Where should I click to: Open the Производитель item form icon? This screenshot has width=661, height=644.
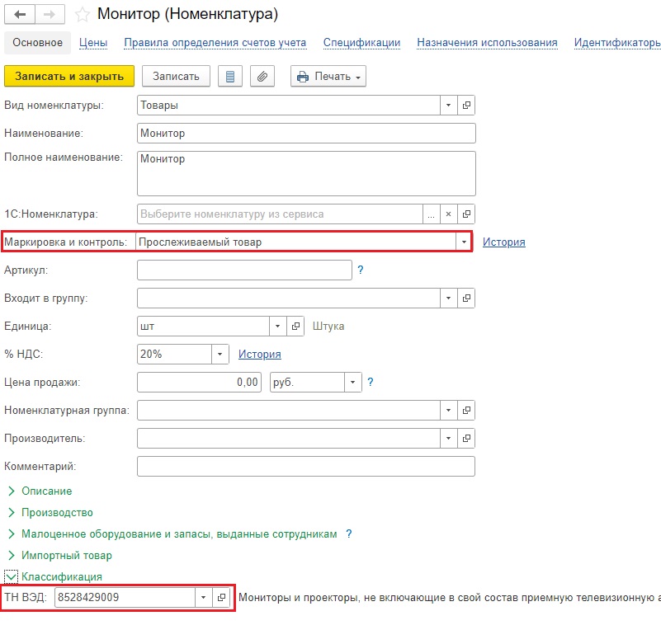466,439
